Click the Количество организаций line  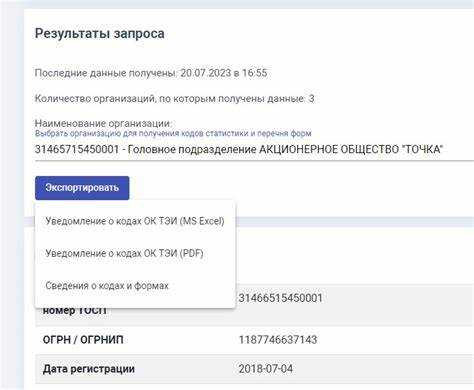click(x=174, y=99)
